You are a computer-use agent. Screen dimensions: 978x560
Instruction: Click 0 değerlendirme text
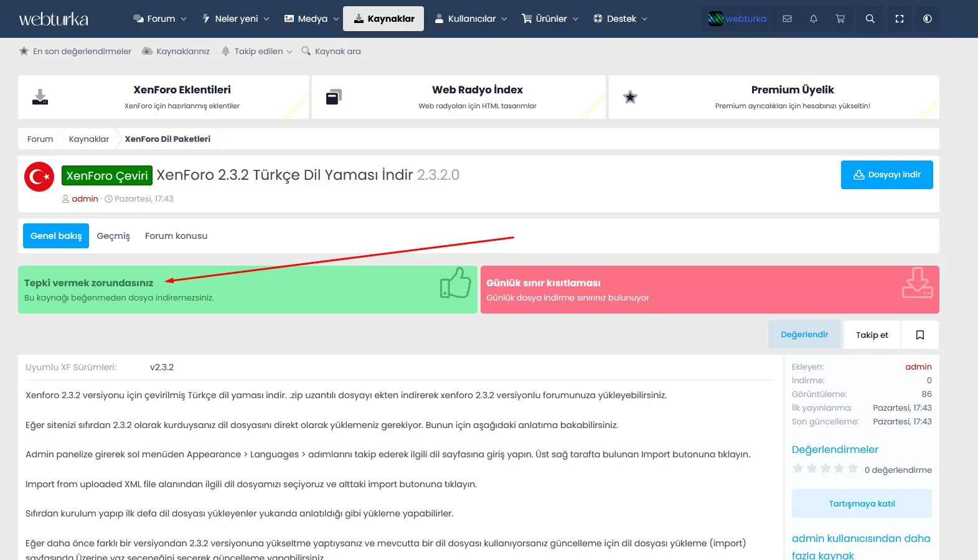click(x=898, y=470)
